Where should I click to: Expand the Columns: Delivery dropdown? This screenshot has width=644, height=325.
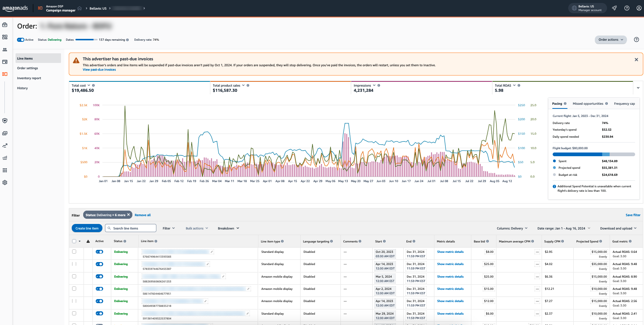512,228
